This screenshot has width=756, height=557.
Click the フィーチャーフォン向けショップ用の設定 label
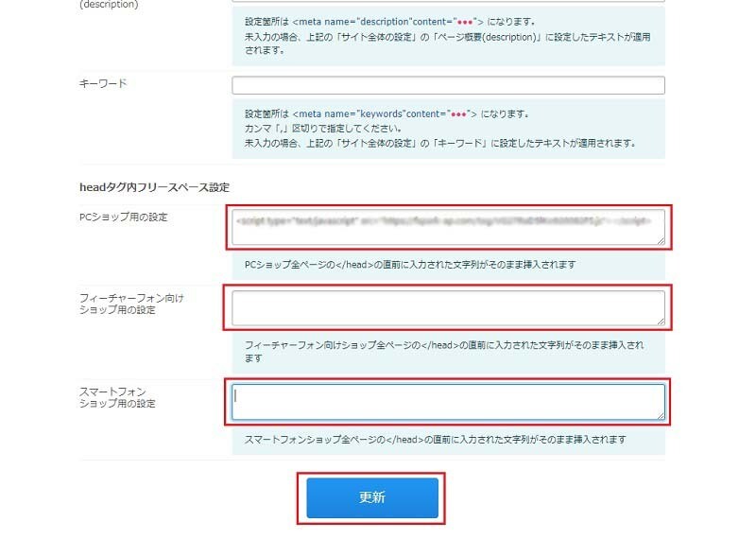[131, 304]
